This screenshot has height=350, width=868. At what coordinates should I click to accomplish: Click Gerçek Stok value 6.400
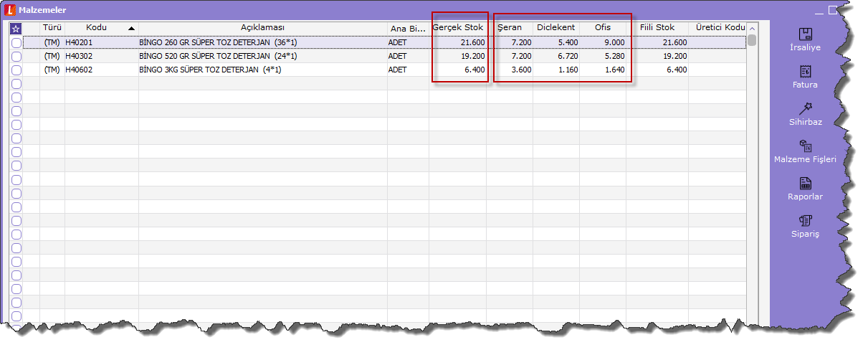(474, 70)
